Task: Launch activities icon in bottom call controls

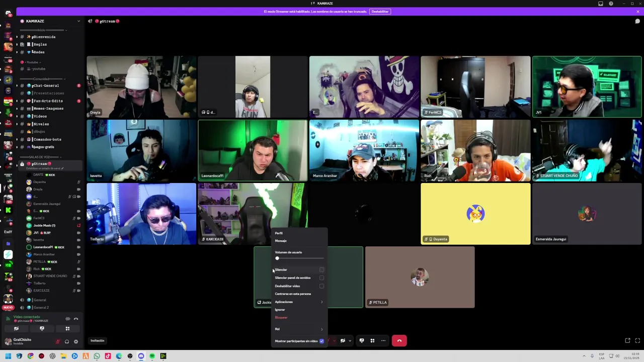Action: pos(372,341)
